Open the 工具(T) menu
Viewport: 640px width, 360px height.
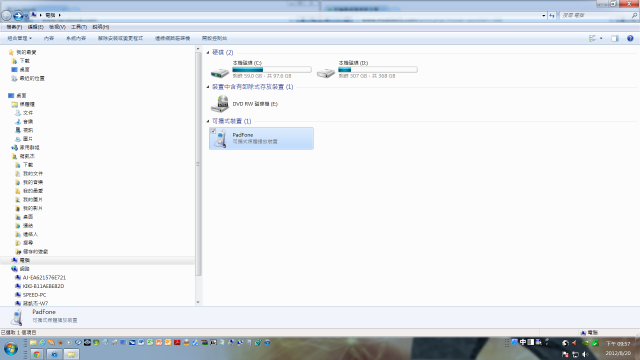(79, 27)
